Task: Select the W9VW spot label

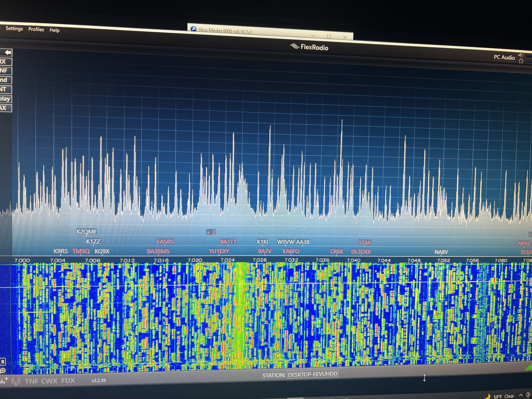Action: 286,242
